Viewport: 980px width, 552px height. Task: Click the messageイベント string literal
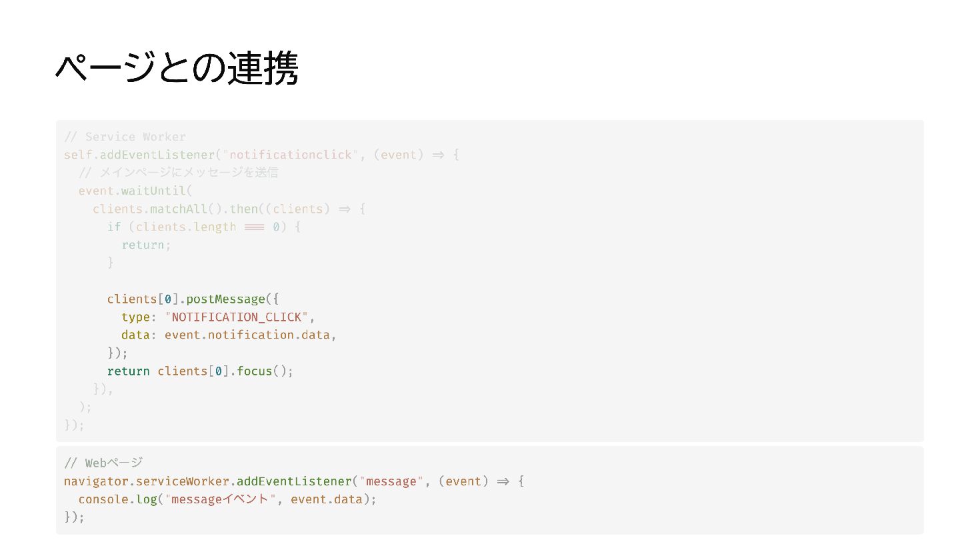pos(220,499)
